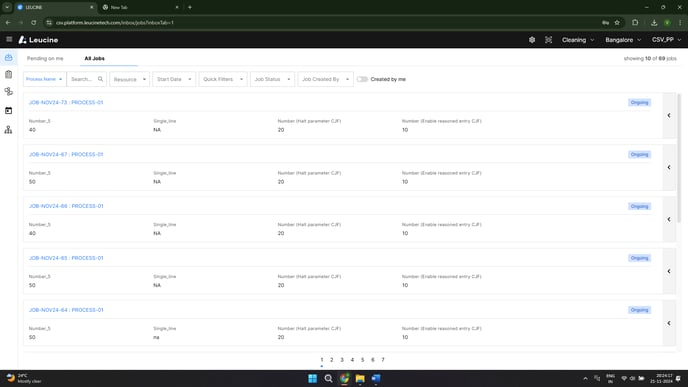The width and height of the screenshot is (688, 387).
Task: Toggle the Created by me switch
Action: [362, 79]
